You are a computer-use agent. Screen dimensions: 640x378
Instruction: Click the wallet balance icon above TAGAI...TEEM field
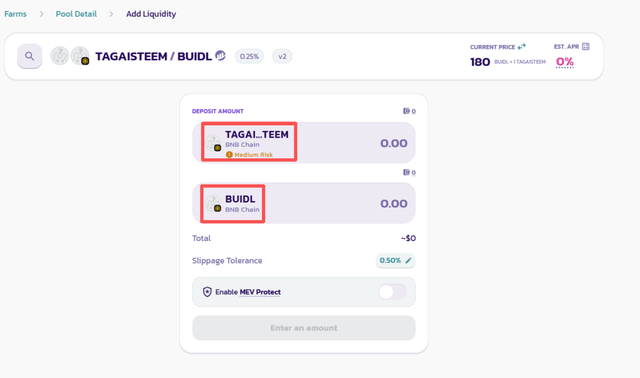[x=406, y=111]
